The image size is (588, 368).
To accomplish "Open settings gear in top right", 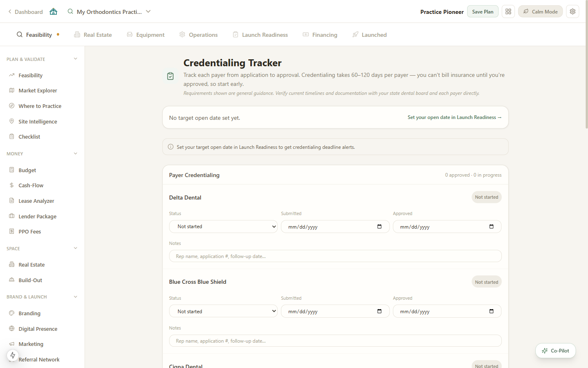I will [x=573, y=11].
